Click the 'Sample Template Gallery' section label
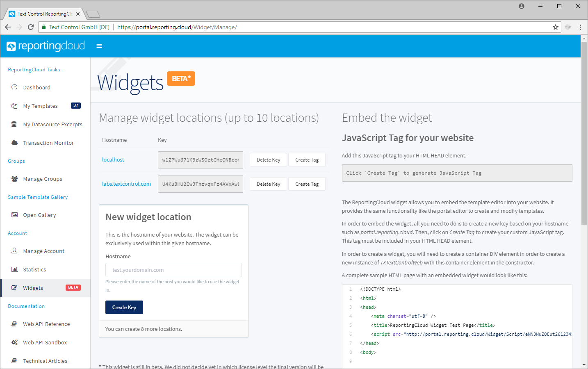The height and width of the screenshot is (369, 588). tap(38, 197)
